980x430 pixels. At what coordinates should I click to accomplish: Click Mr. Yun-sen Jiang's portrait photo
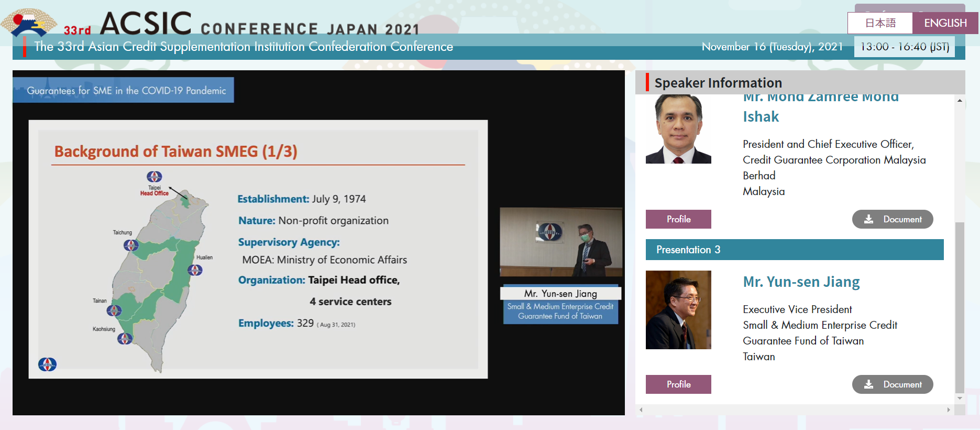click(x=678, y=310)
